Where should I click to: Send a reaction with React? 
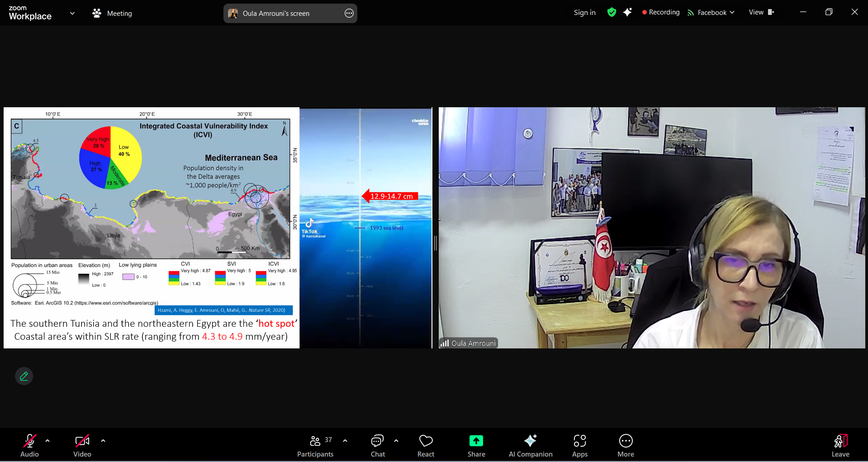pyautogui.click(x=426, y=446)
